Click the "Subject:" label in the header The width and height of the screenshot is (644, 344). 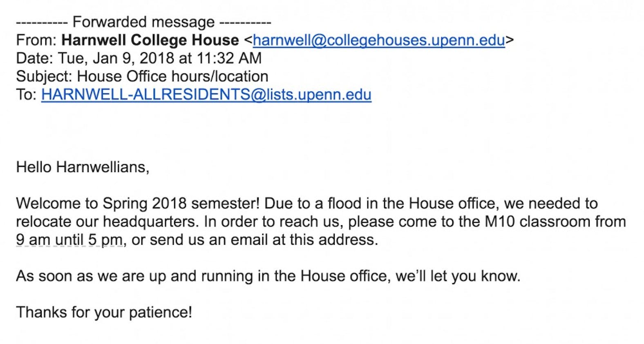click(x=44, y=76)
